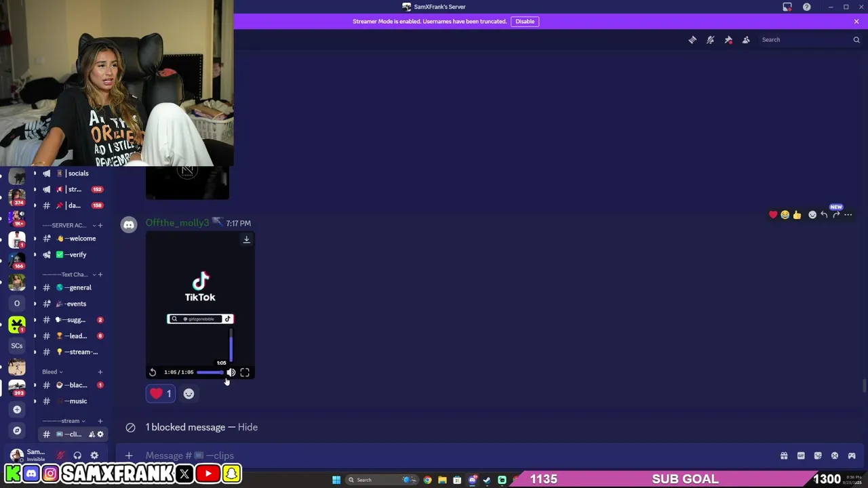This screenshot has height=488, width=868.
Task: Open User Settings gear
Action: coord(94,455)
